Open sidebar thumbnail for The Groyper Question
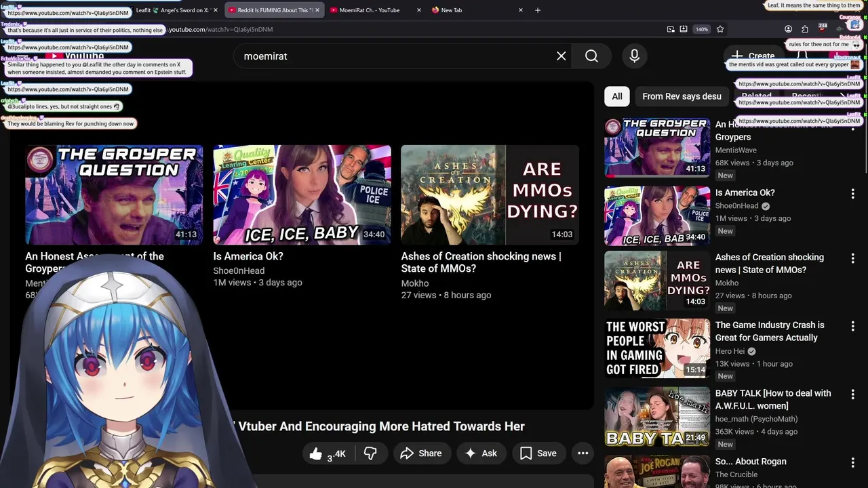The width and height of the screenshot is (868, 488). coord(657,147)
